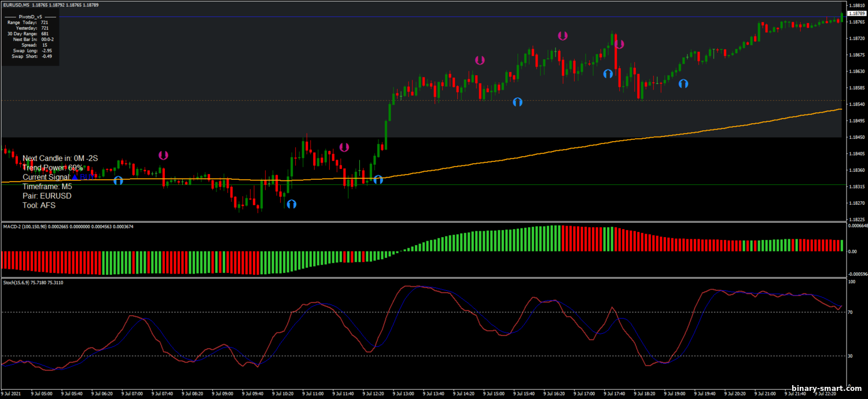The height and width of the screenshot is (399, 868).
Task: Click the Stochastic 70 level label
Action: 851,312
